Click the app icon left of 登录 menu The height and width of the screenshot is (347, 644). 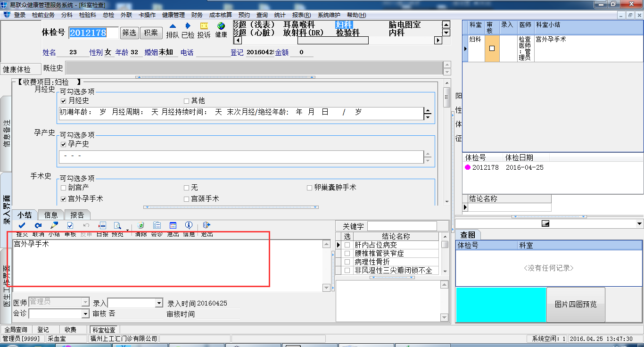(x=7, y=15)
